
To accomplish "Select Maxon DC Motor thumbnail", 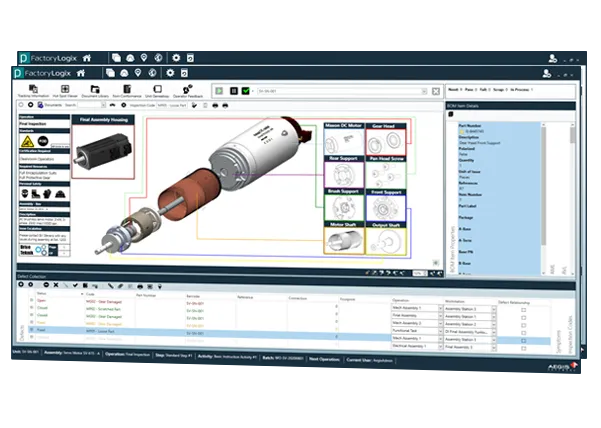I will tap(344, 139).
